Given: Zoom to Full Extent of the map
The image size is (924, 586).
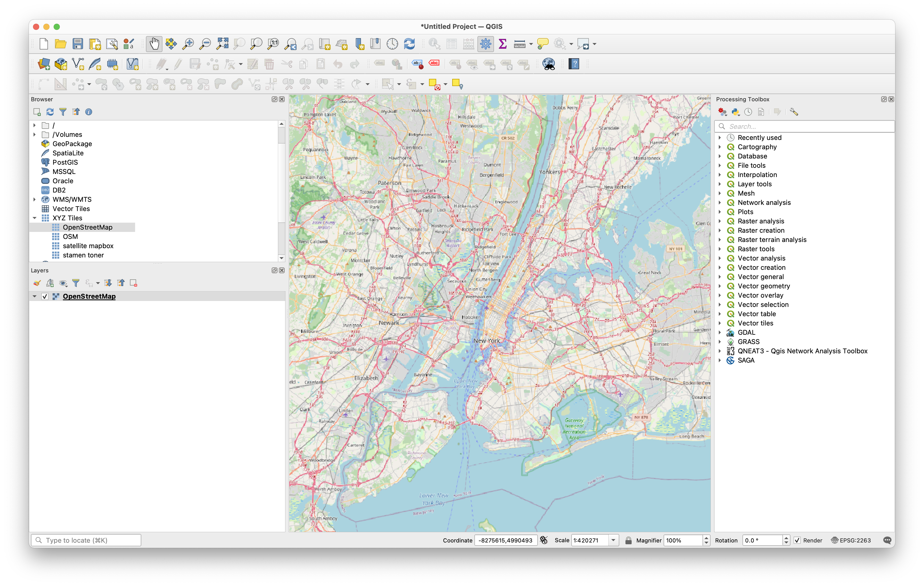Looking at the screenshot, I should coord(222,44).
